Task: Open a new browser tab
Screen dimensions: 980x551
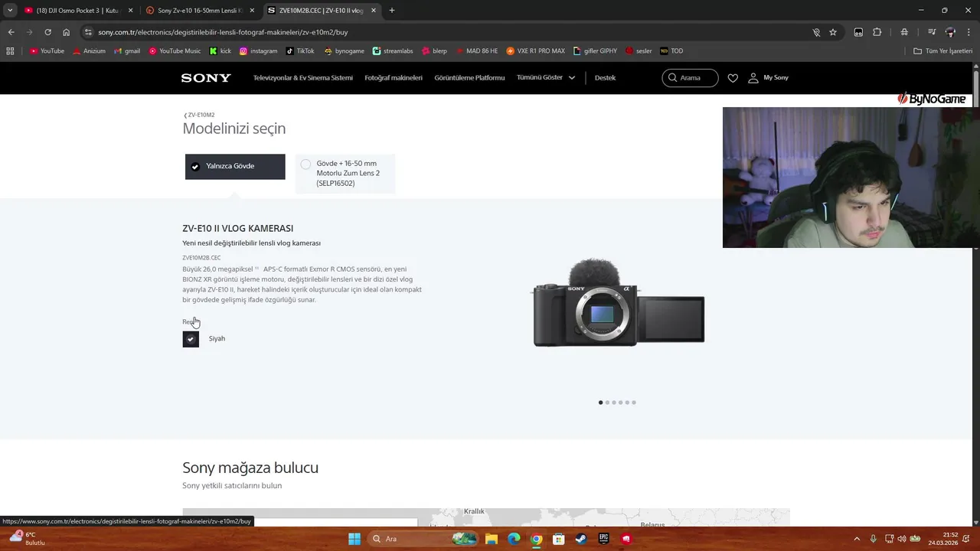Action: [x=392, y=10]
